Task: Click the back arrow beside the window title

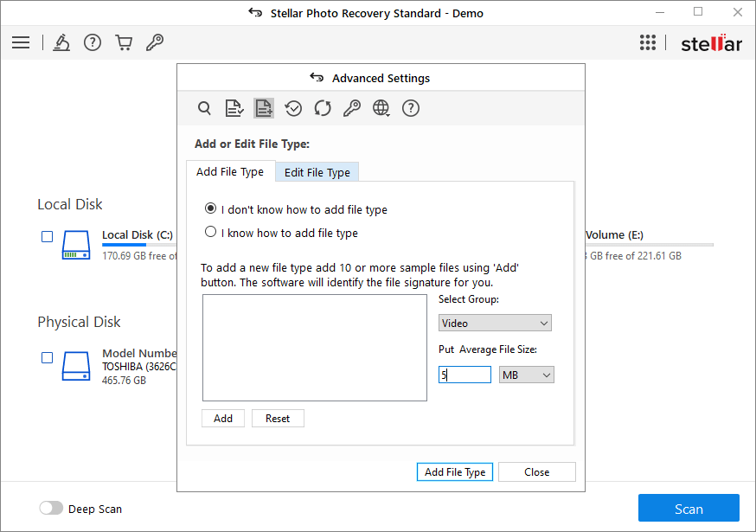Action: (x=255, y=12)
